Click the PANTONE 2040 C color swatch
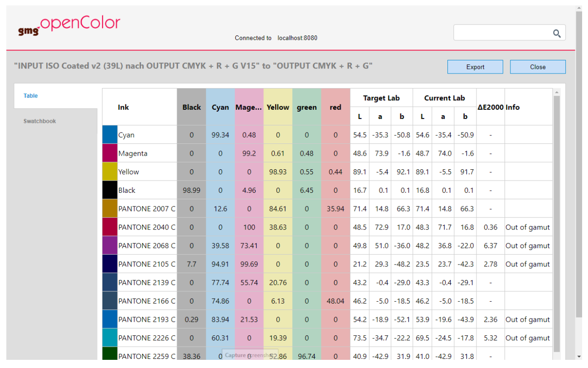The height and width of the screenshot is (368, 588). 110,227
